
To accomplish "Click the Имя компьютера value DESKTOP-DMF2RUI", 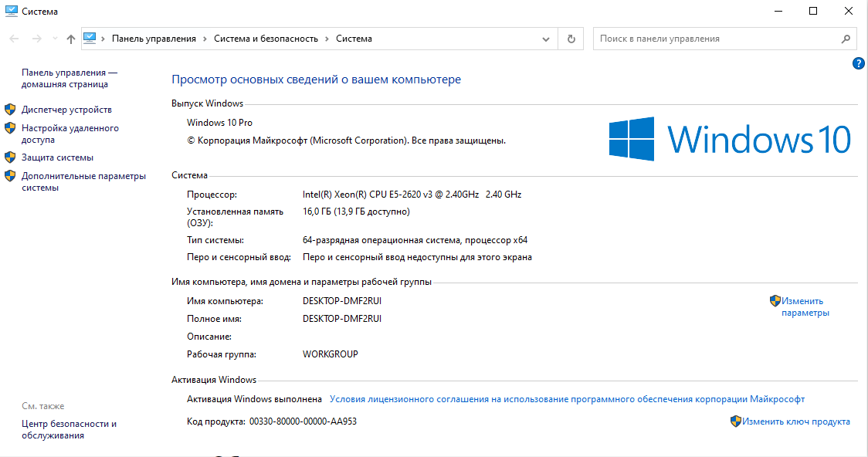I will coord(342,301).
